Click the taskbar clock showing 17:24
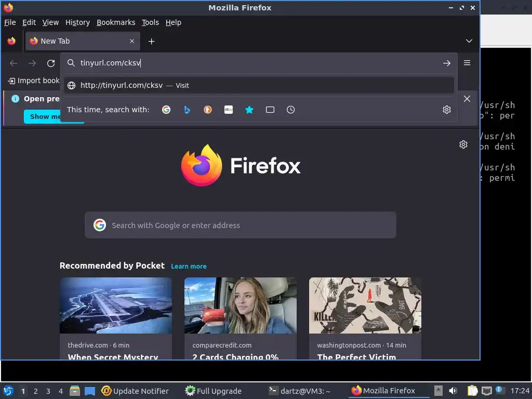The width and height of the screenshot is (532, 399). [x=520, y=391]
